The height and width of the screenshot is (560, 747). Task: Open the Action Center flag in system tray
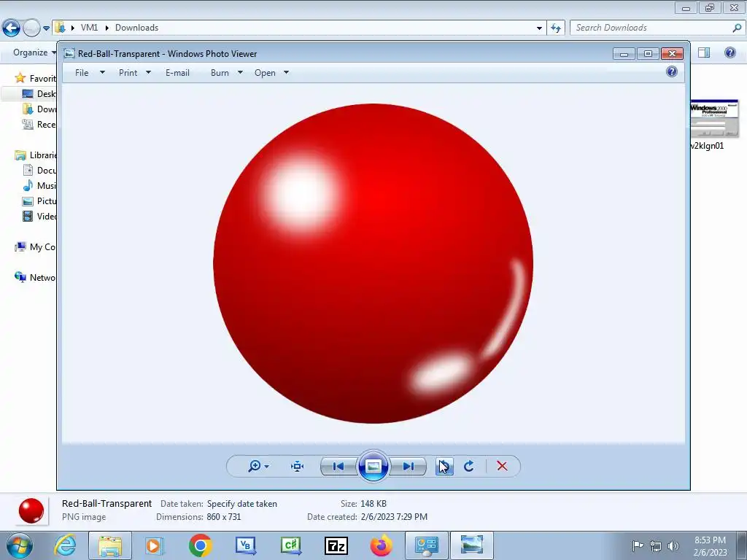(638, 546)
